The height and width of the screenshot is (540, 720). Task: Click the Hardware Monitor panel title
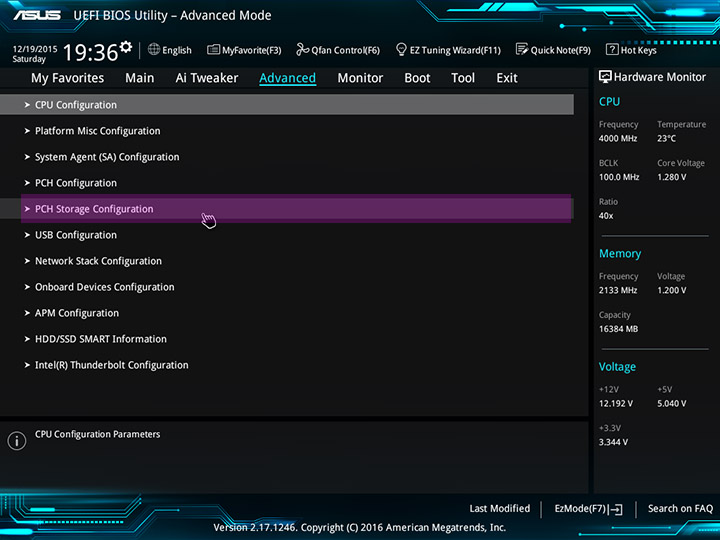[659, 77]
